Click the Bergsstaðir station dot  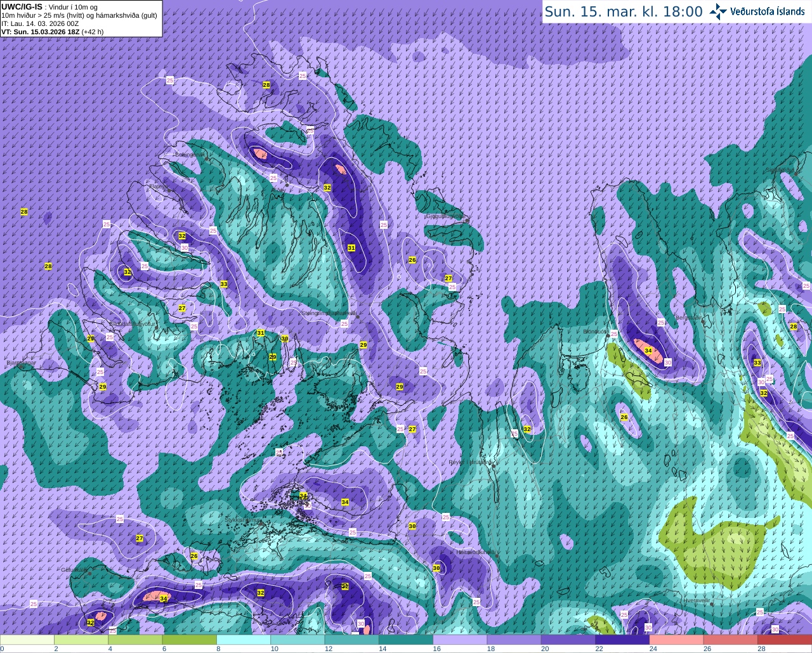(702, 320)
